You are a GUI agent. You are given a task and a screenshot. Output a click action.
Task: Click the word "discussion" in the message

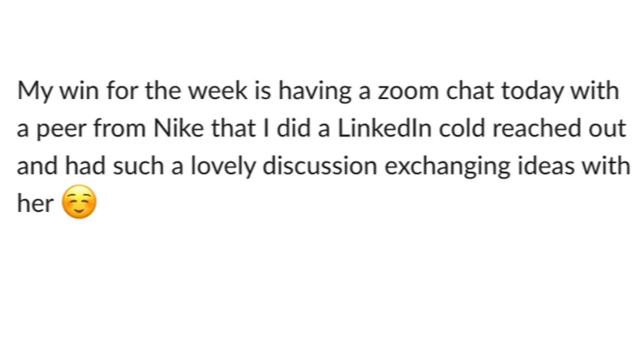click(319, 166)
